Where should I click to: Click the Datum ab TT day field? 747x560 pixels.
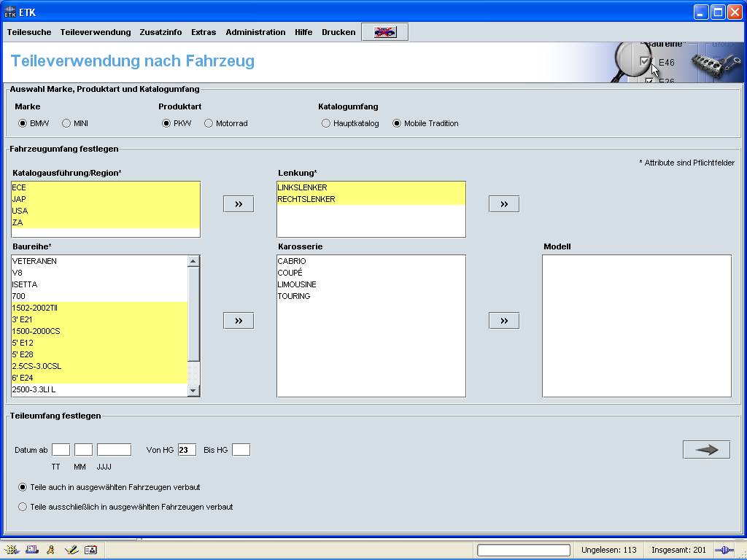pyautogui.click(x=61, y=449)
